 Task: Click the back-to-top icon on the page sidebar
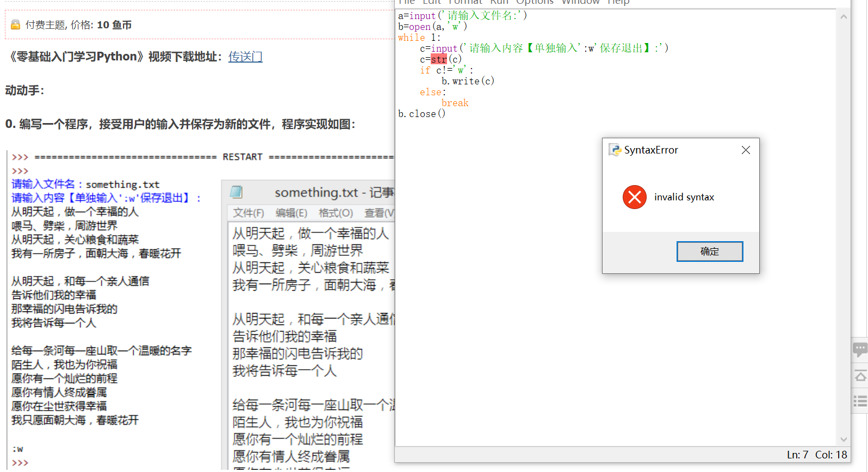[x=860, y=376]
